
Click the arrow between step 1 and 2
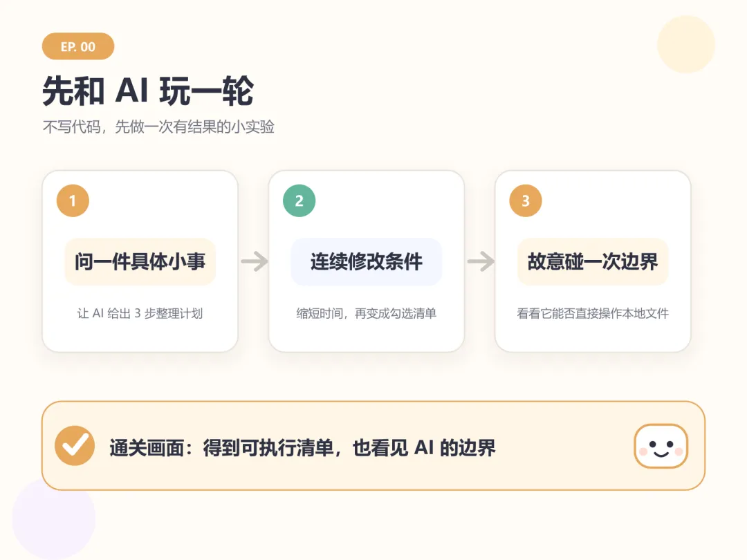point(255,261)
